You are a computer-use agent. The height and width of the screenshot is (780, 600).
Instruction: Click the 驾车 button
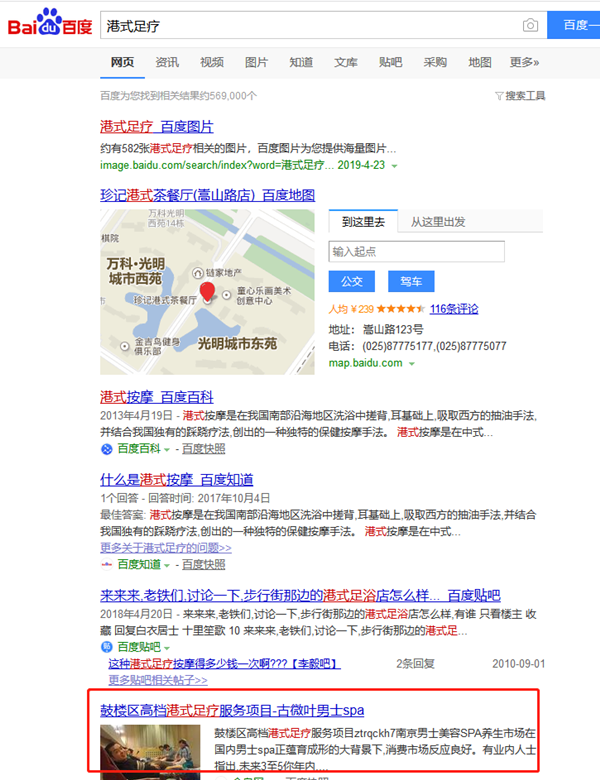pyautogui.click(x=411, y=281)
